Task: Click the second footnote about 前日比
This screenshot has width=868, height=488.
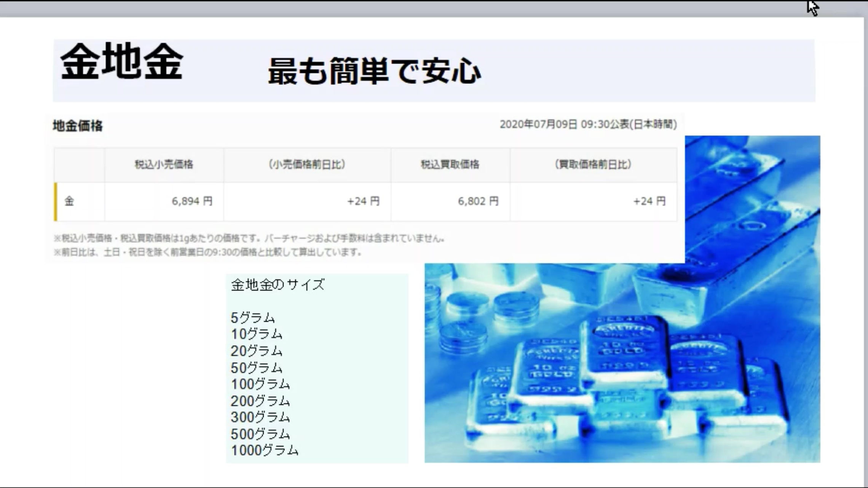Action: pyautogui.click(x=207, y=252)
